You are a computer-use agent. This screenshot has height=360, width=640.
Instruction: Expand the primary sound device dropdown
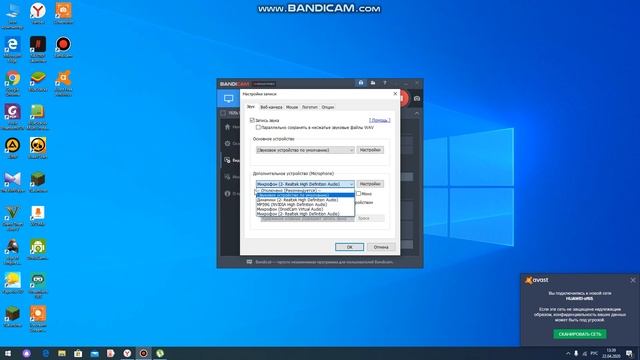(305, 150)
